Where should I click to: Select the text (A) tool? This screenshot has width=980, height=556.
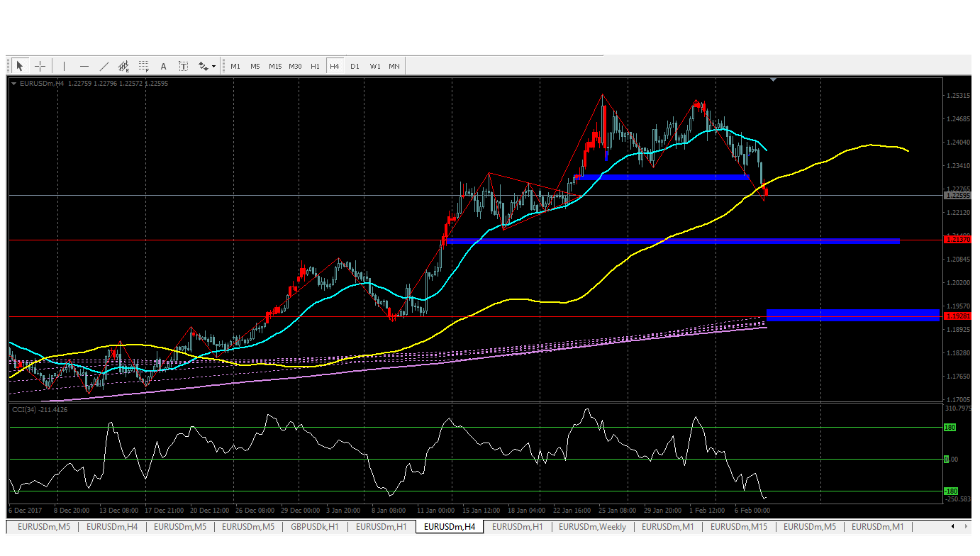pyautogui.click(x=163, y=66)
